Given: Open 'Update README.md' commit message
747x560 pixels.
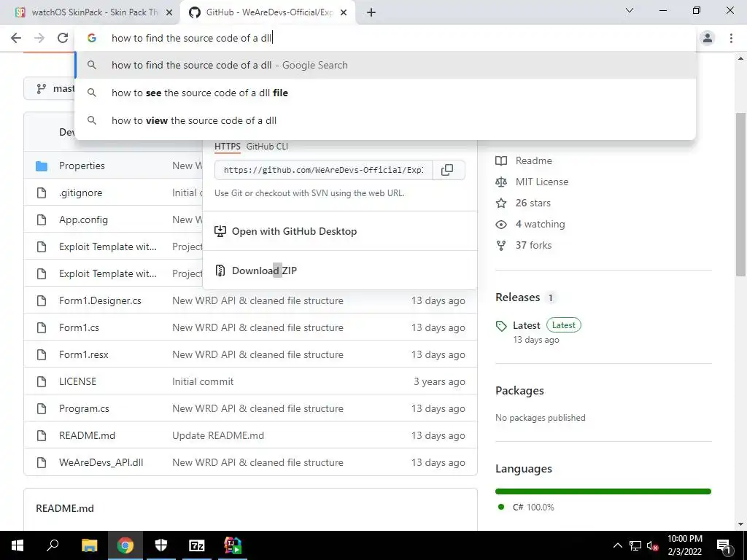Looking at the screenshot, I should point(218,436).
